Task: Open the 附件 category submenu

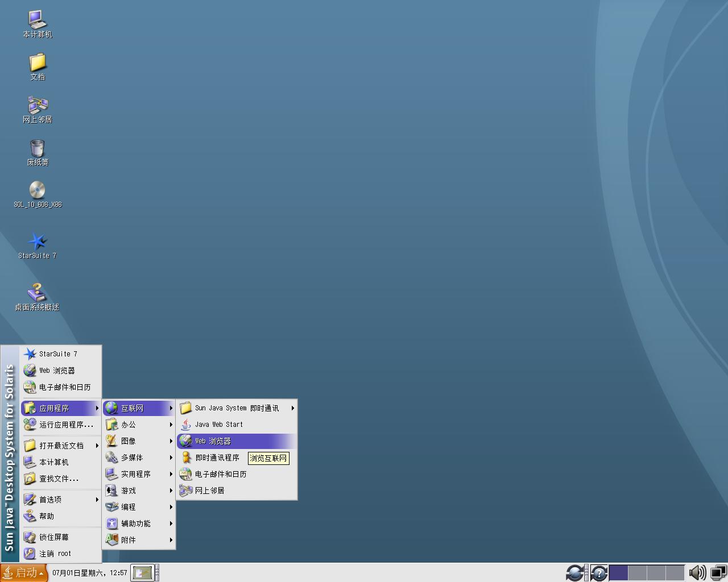Action: coord(139,540)
